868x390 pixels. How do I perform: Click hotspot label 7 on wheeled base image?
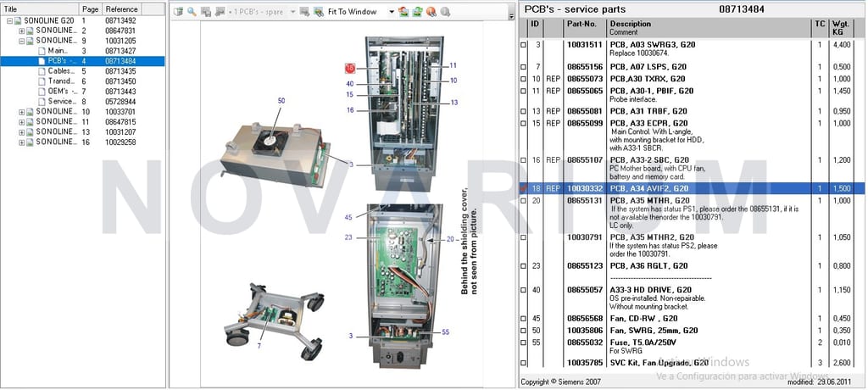260,346
